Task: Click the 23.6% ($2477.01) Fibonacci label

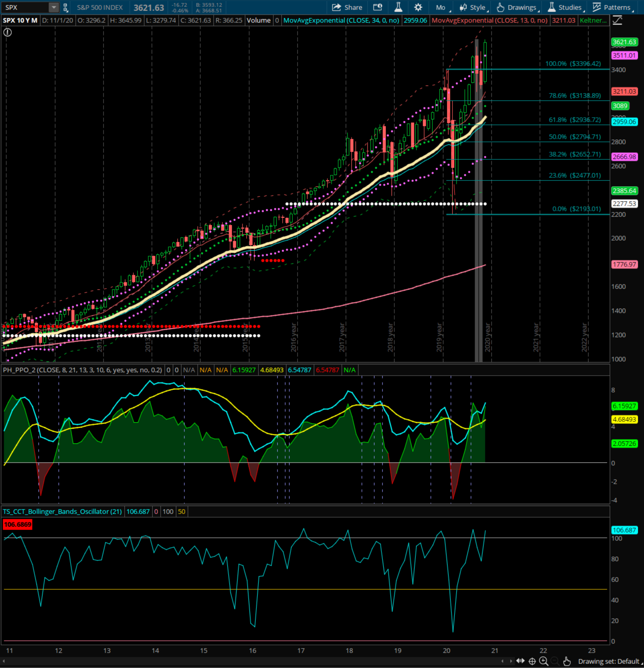Action: click(575, 175)
